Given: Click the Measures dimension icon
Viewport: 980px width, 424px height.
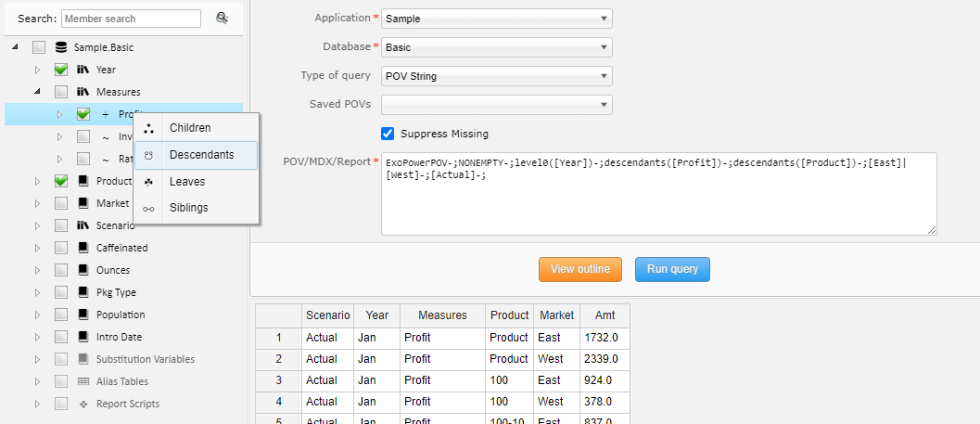Looking at the screenshot, I should click(x=83, y=92).
